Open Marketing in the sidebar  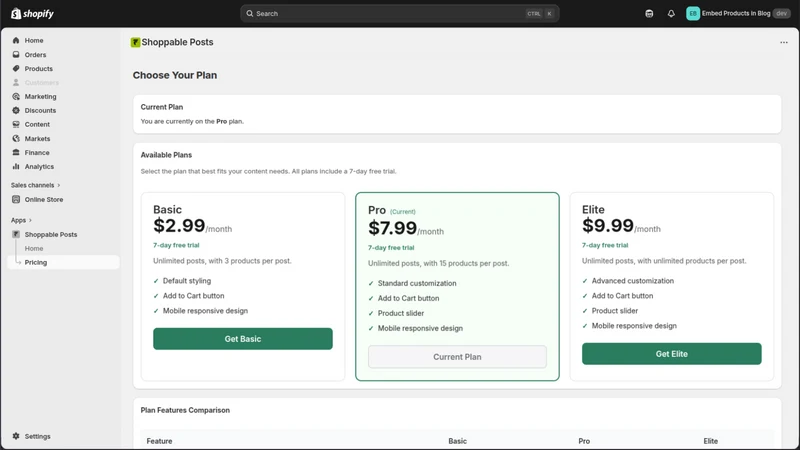(x=41, y=96)
